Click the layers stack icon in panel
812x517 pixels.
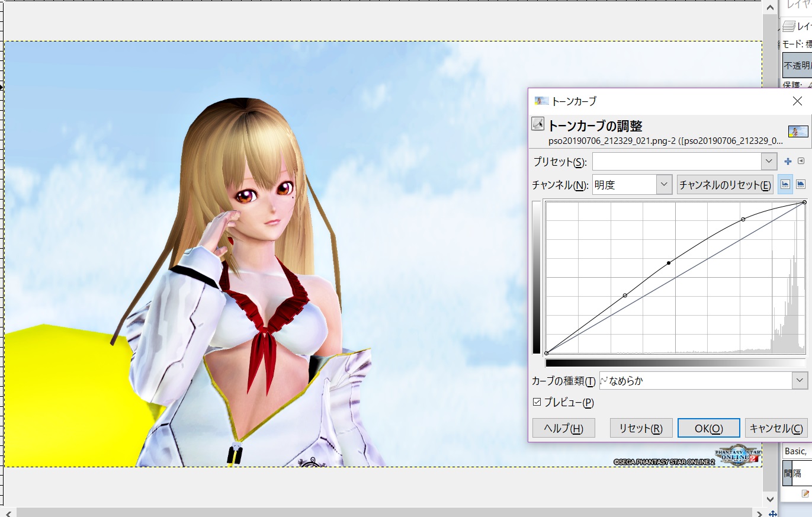(788, 26)
